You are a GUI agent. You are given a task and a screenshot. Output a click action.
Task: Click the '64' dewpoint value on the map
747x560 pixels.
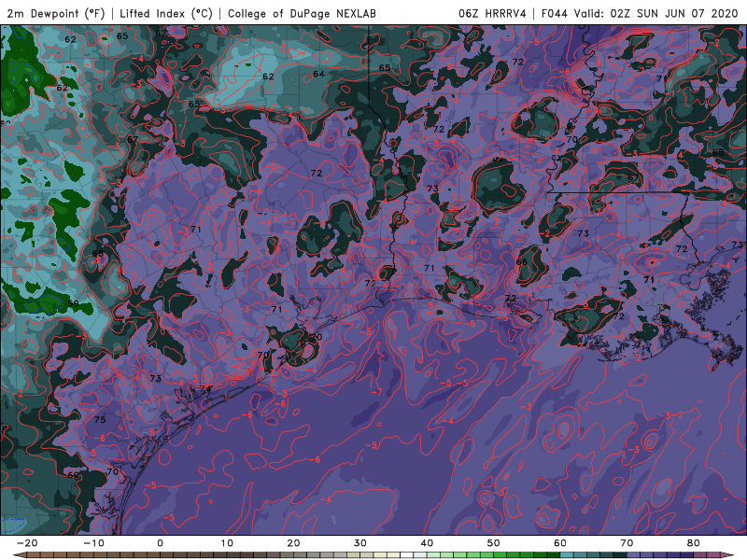click(x=318, y=74)
